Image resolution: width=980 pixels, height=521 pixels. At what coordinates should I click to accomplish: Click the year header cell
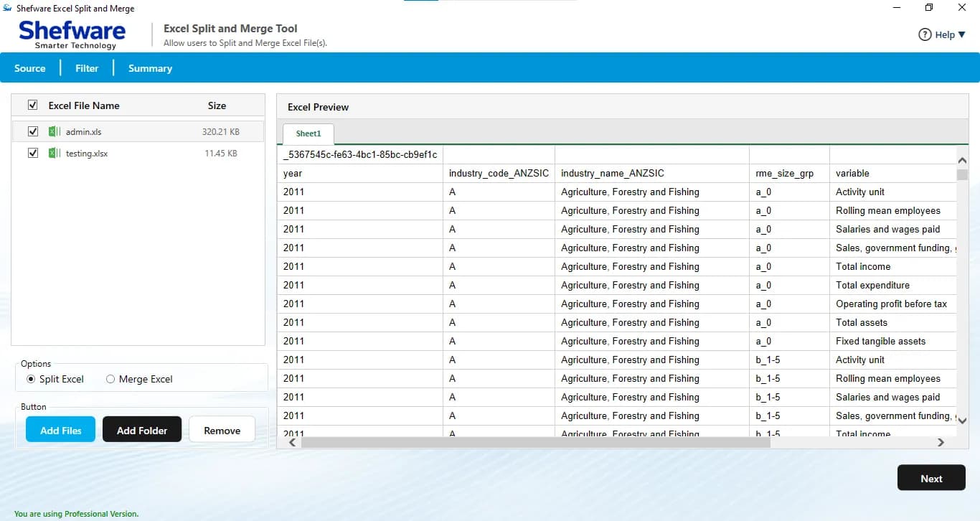pos(360,173)
